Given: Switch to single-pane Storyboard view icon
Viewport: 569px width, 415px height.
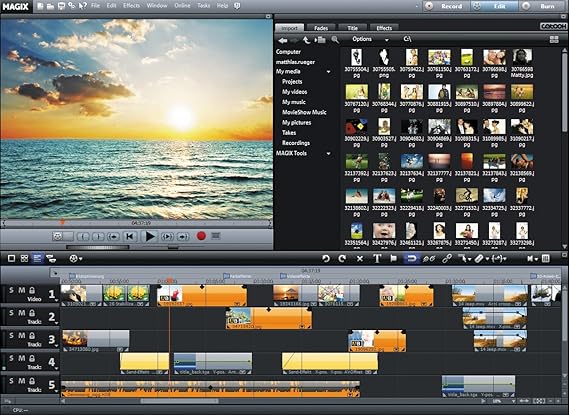Looking at the screenshot, I should click(12, 258).
